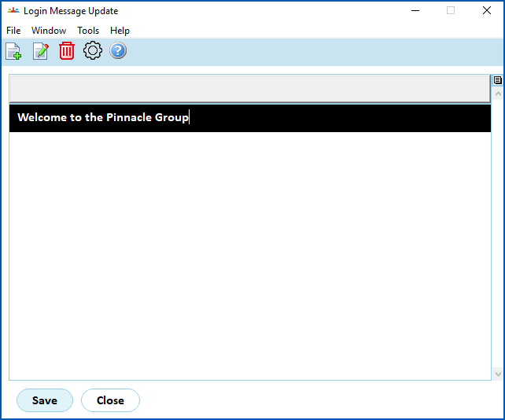Click the application logo in title bar
The width and height of the screenshot is (505, 420).
[x=13, y=11]
